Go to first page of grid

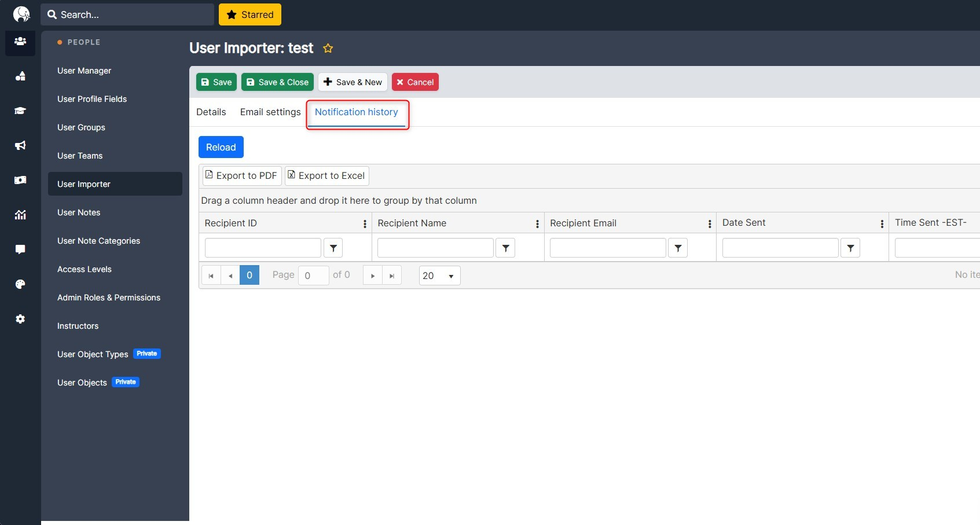click(x=211, y=276)
